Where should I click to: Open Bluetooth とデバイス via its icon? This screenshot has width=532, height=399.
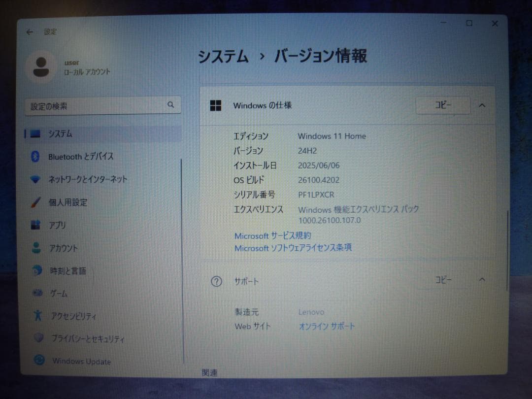(35, 157)
